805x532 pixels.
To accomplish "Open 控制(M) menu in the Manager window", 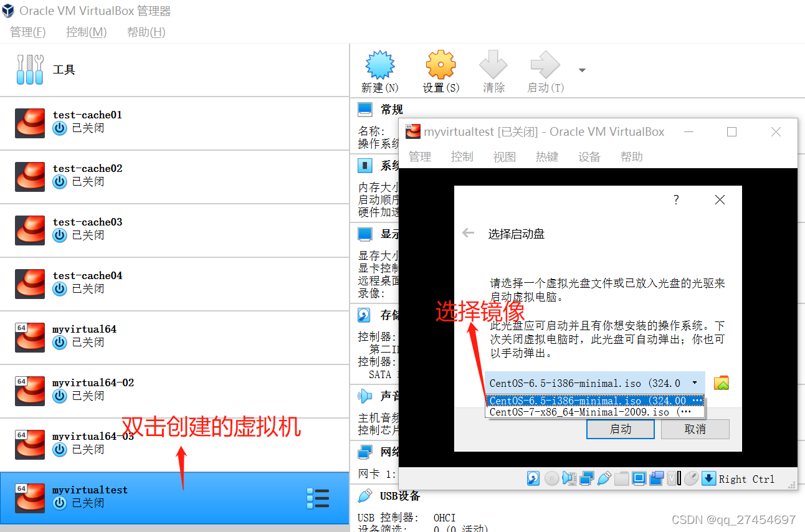I will click(x=87, y=32).
